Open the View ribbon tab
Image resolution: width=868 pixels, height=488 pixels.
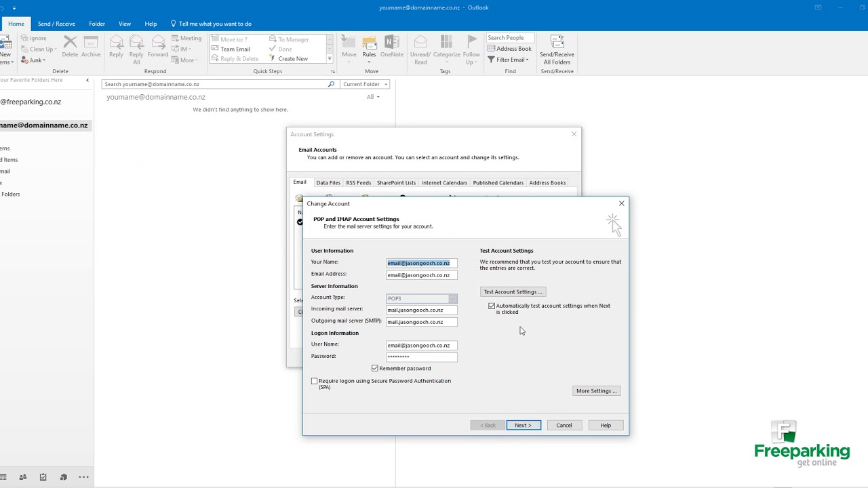125,24
